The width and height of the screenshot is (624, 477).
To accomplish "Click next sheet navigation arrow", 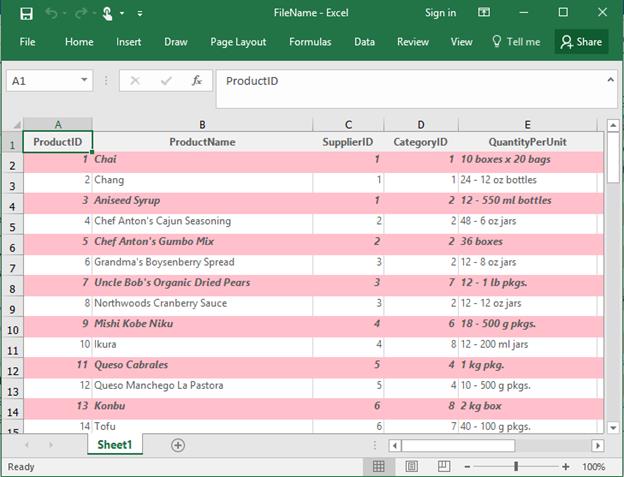I will 51,445.
